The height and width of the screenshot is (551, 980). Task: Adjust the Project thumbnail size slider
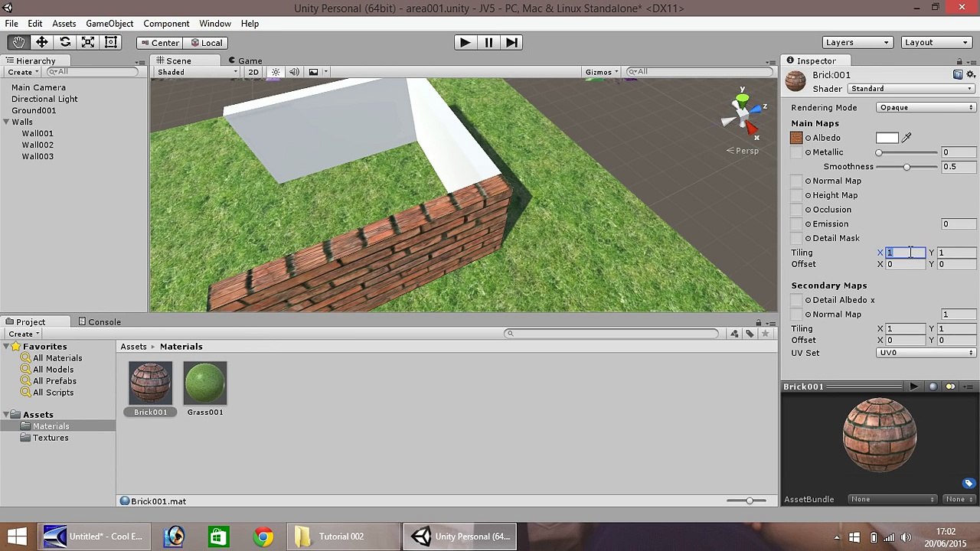[x=746, y=501]
